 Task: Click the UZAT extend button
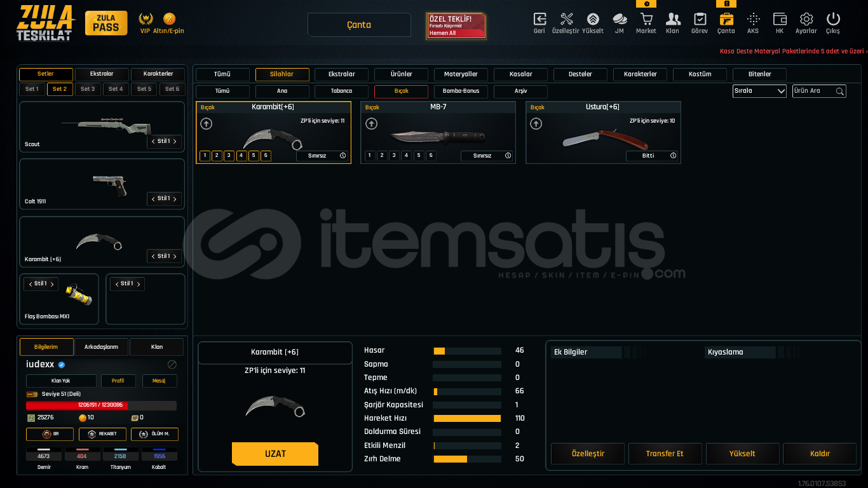coord(275,454)
